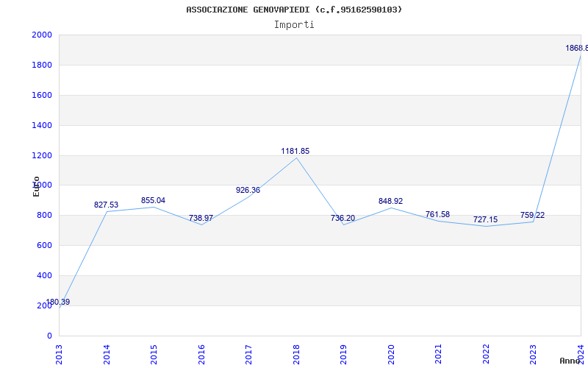Select the 736.20 data label
588x368 pixels.
[x=343, y=218]
